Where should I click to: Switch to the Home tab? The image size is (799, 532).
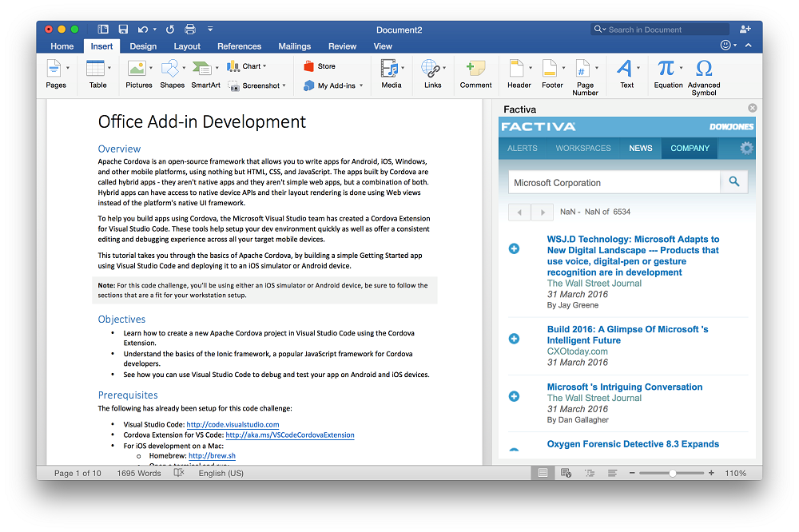[x=62, y=46]
